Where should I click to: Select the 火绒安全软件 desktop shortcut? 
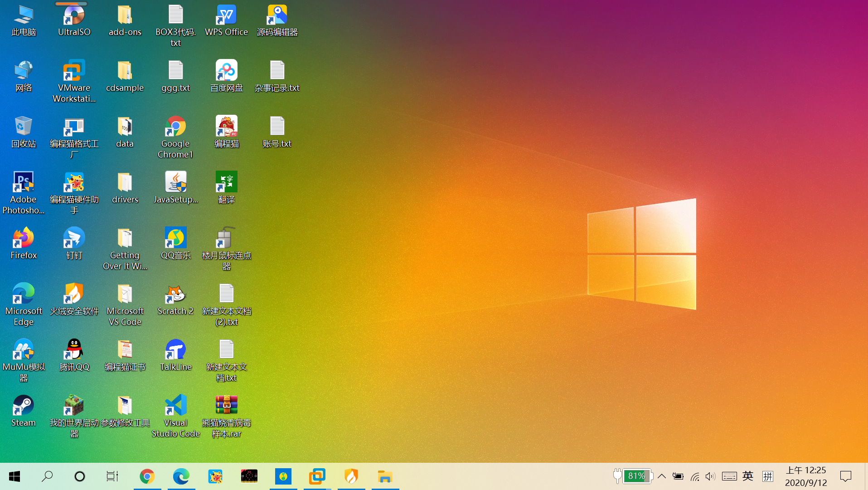tap(74, 299)
